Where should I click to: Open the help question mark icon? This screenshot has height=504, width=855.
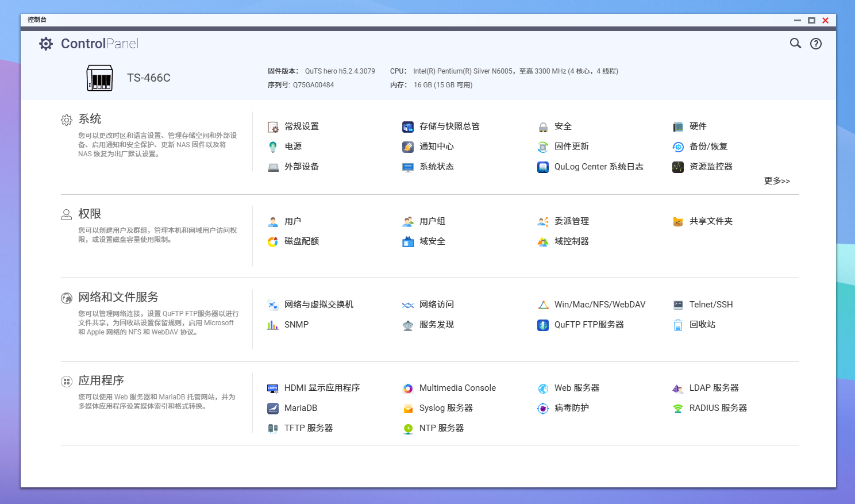point(815,44)
